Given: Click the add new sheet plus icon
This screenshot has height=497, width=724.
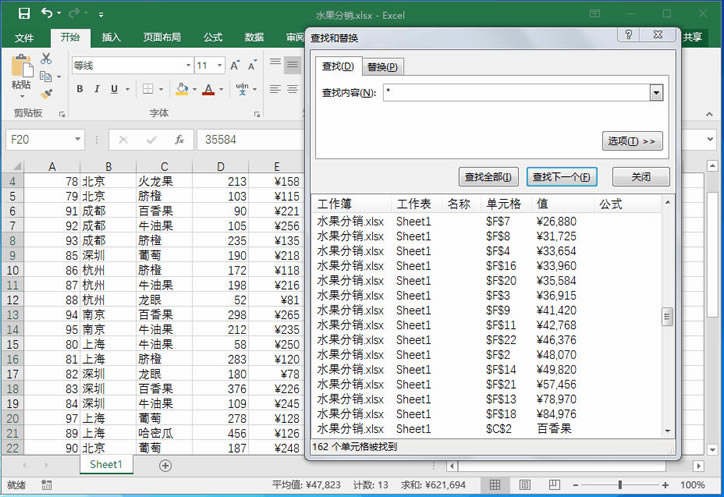Looking at the screenshot, I should [166, 465].
